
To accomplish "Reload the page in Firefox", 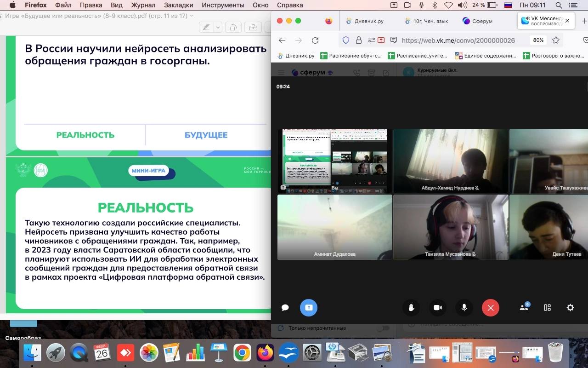I will pos(315,40).
